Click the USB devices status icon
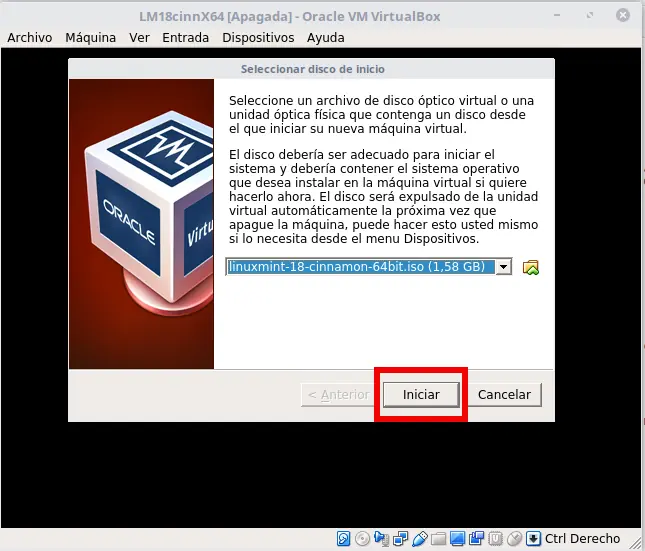The image size is (645, 551). pyautogui.click(x=420, y=538)
